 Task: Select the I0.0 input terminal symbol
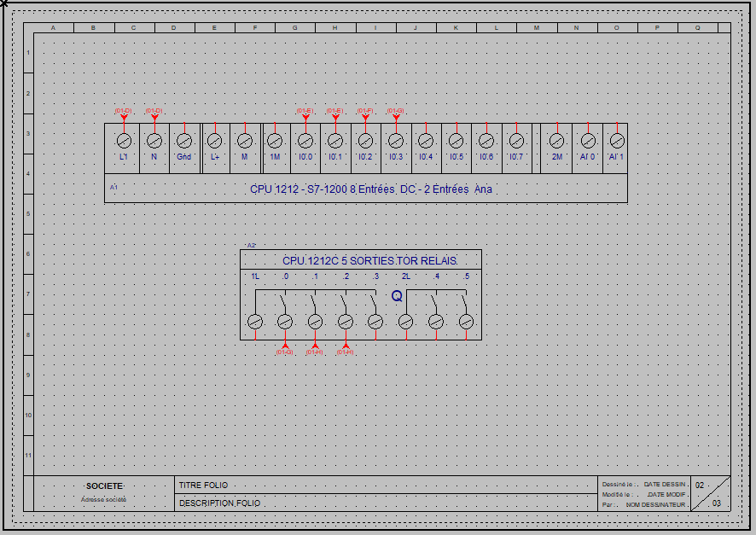tap(305, 140)
